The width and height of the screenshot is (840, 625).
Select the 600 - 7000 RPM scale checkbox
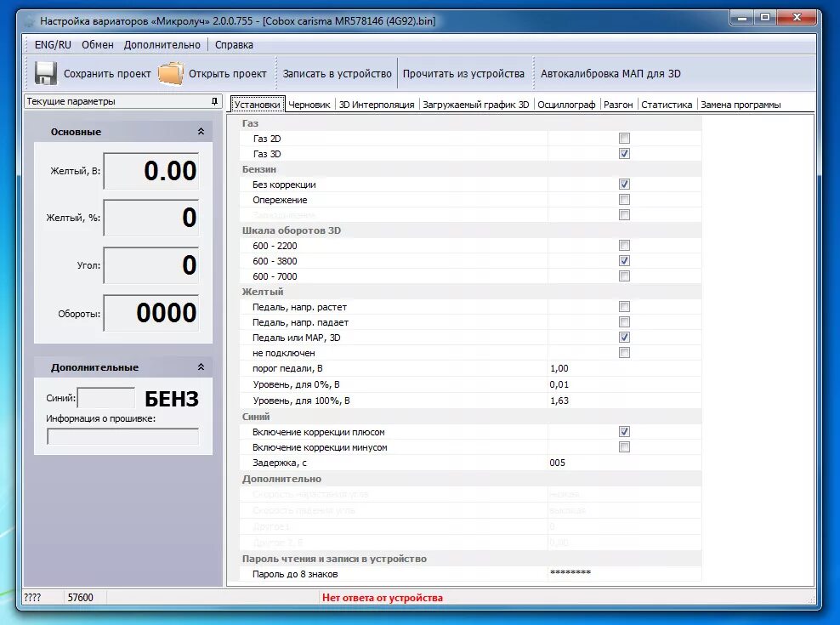(x=624, y=276)
